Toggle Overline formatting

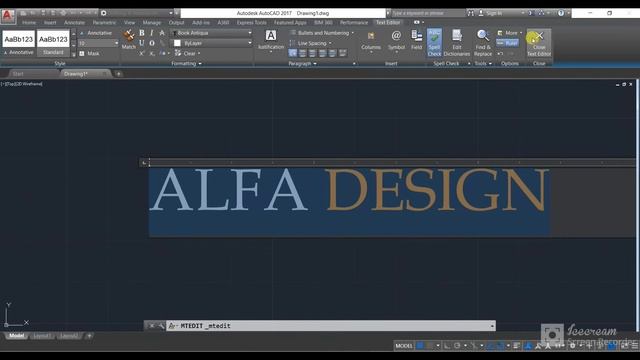(151, 43)
